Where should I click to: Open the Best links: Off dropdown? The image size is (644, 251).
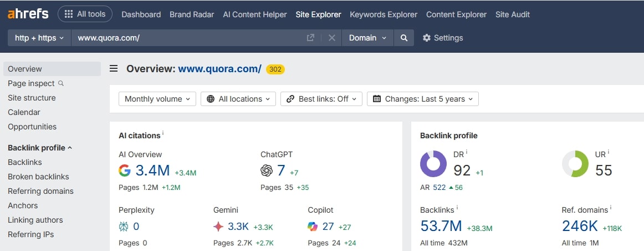click(x=321, y=99)
